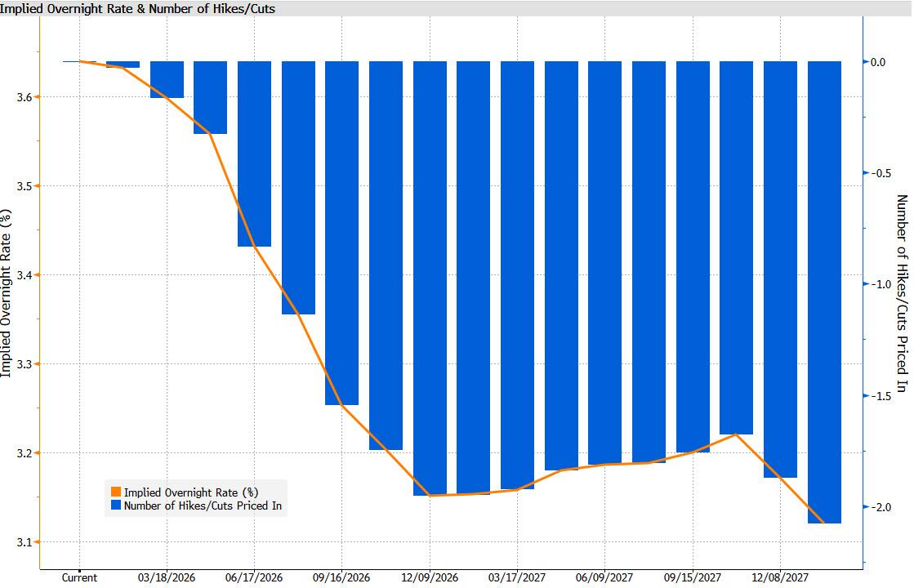Click the orange Implied Overnight Rate legend swatch
Image resolution: width=914 pixels, height=588 pixels.
click(116, 492)
